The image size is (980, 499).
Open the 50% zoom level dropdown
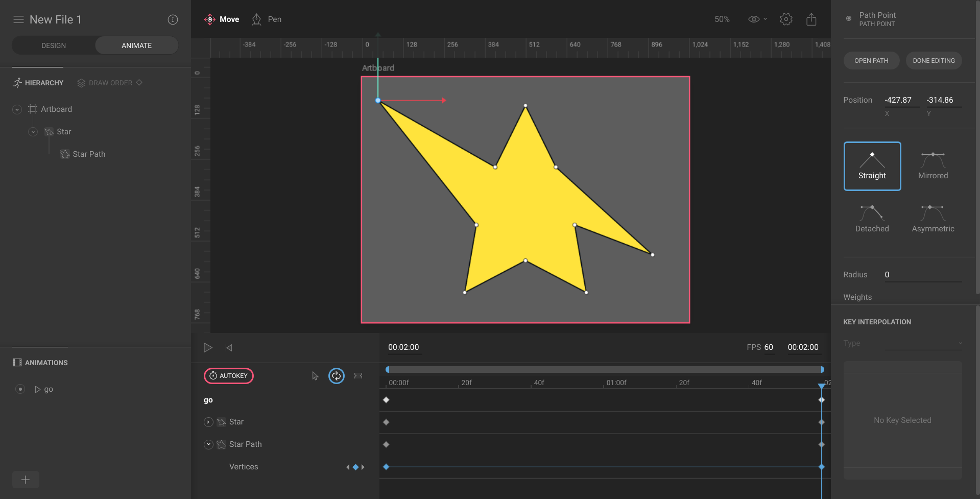click(722, 19)
